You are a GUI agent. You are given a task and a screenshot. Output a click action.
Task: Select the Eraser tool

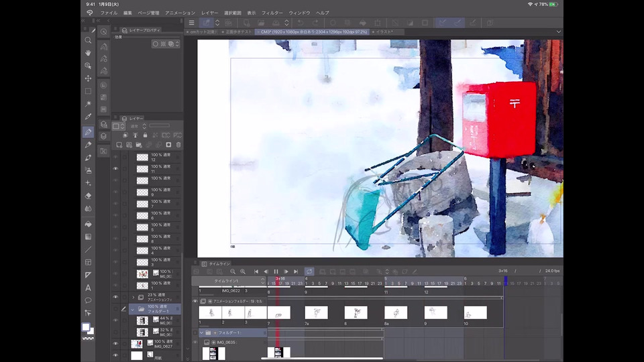pos(88,196)
